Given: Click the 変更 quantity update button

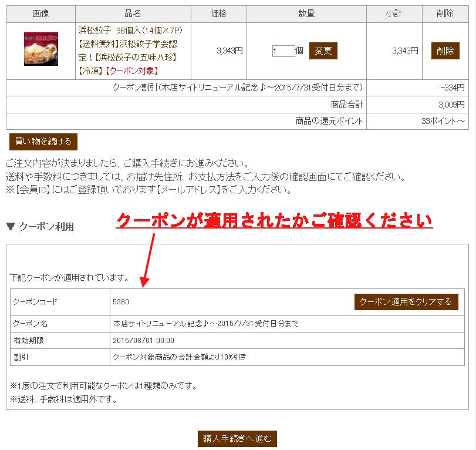Looking at the screenshot, I should click(323, 51).
